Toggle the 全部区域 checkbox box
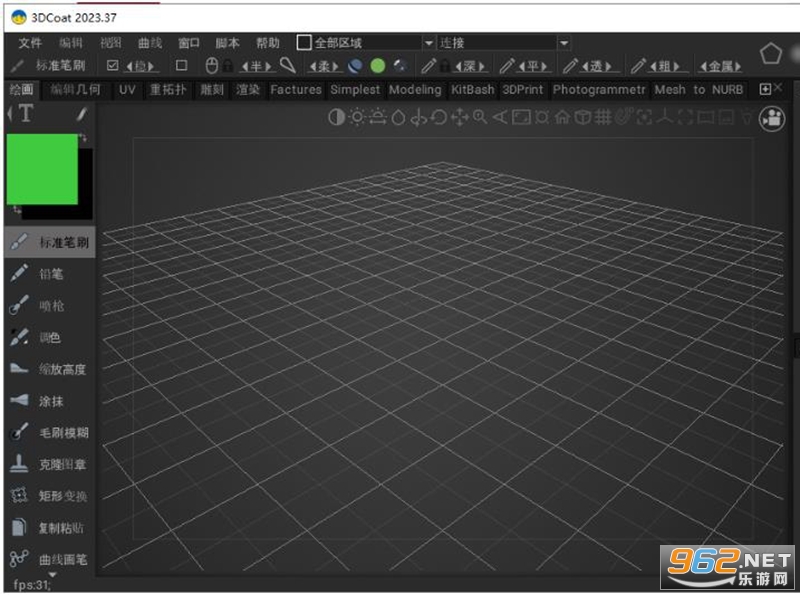This screenshot has width=800, height=595. coord(304,42)
